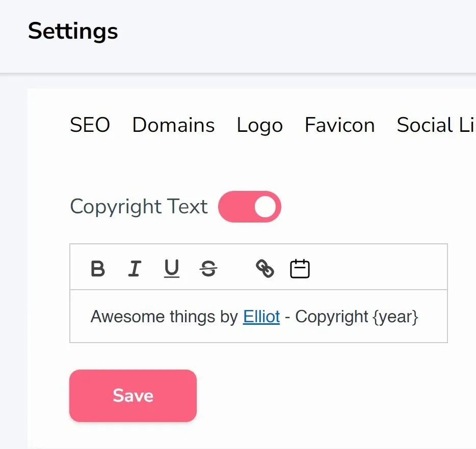Insert year placeholder with the calendar icon
This screenshot has height=449, width=476.
tap(300, 268)
